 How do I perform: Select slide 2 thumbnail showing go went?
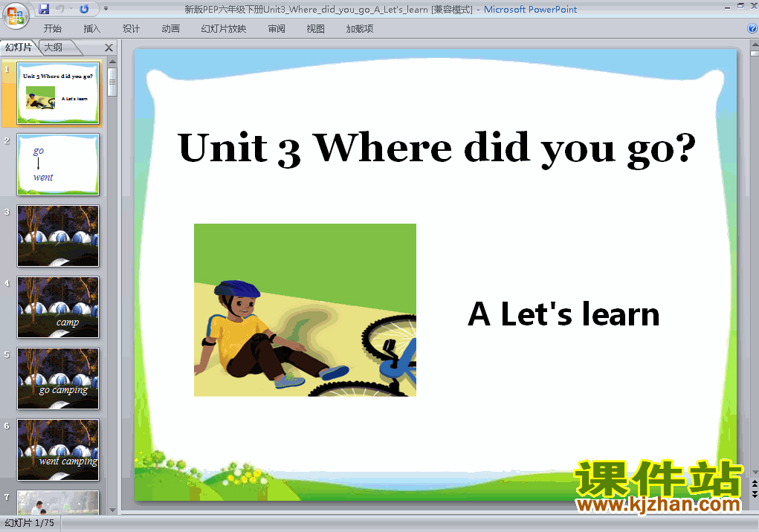point(58,164)
